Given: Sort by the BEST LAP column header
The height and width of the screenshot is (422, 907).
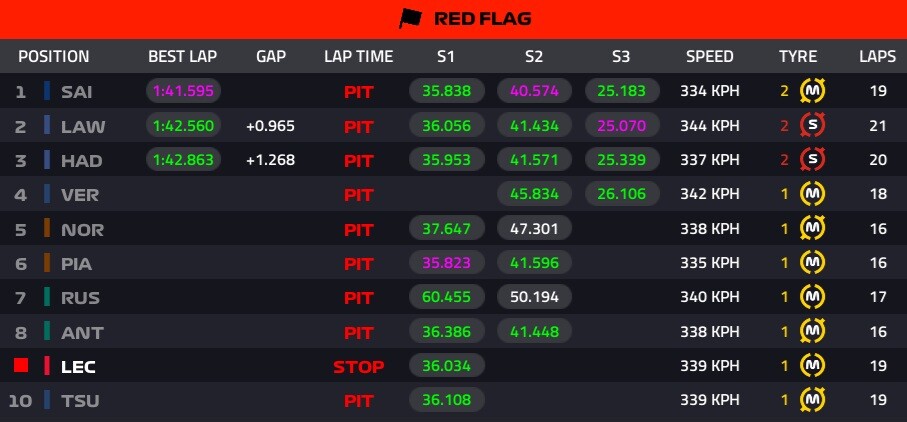Looking at the screenshot, I should 182,56.
